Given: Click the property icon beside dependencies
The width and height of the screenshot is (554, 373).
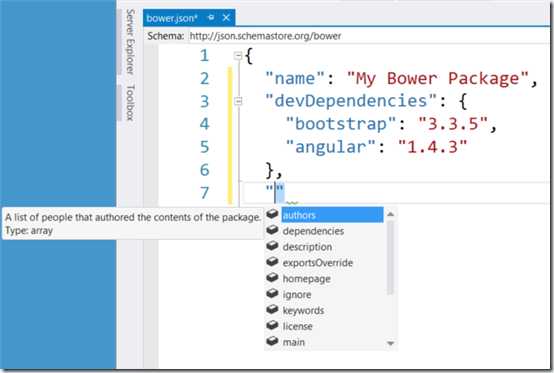Looking at the screenshot, I should pos(272,230).
